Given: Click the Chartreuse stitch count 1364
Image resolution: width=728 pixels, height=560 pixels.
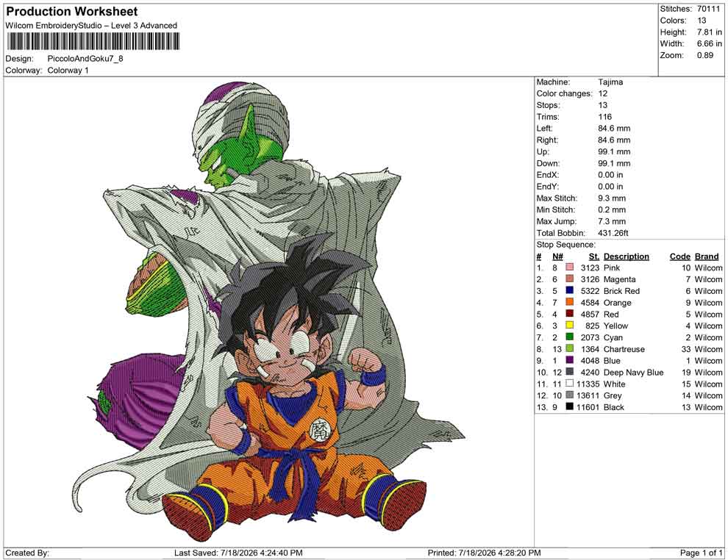Looking at the screenshot, I should [x=590, y=349].
